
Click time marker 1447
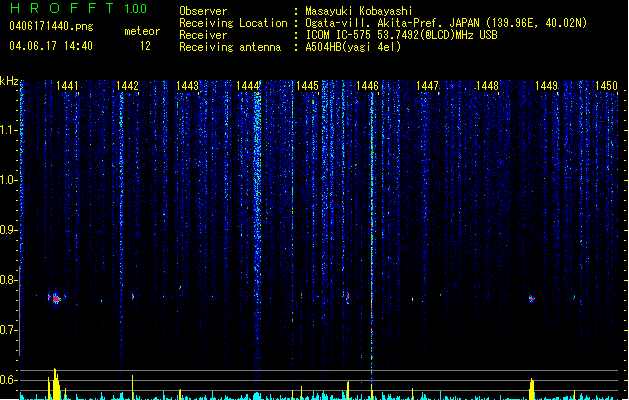click(x=427, y=86)
